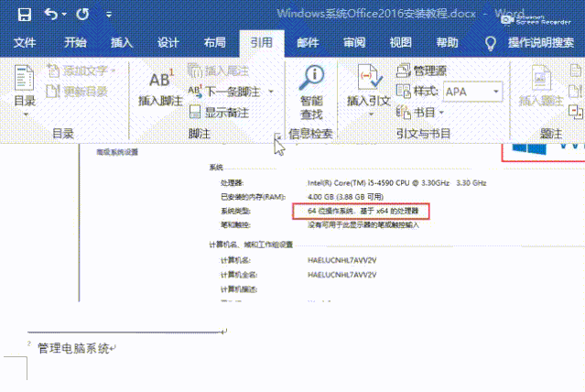Click the 插入题注 button
The width and height of the screenshot is (585, 392).
(541, 86)
